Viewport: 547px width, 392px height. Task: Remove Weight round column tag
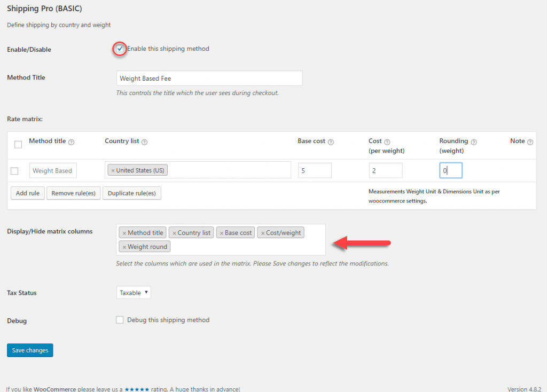(124, 247)
